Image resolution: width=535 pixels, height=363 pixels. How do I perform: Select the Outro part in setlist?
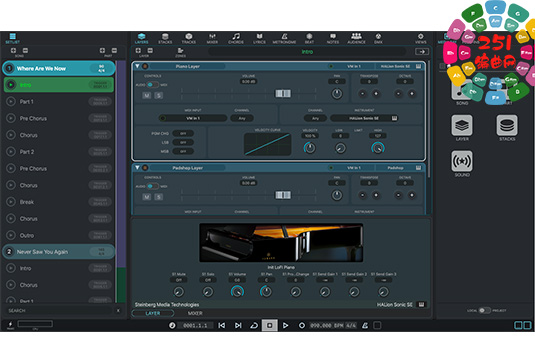[x=59, y=235]
